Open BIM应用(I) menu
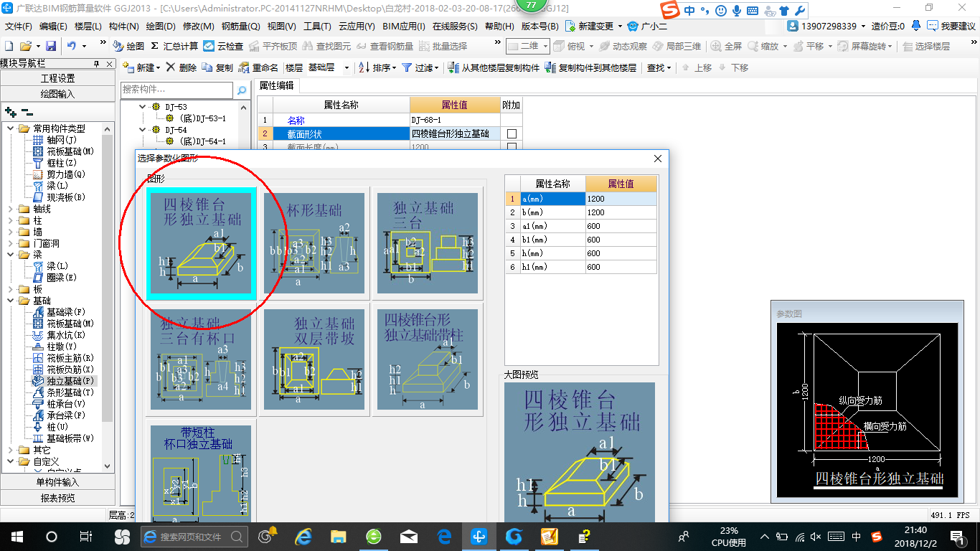 404,27
